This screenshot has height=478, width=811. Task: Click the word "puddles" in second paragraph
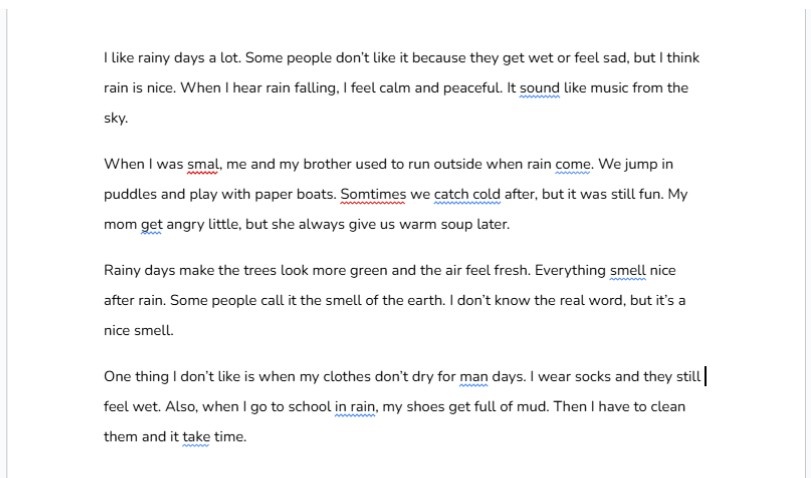coord(130,195)
